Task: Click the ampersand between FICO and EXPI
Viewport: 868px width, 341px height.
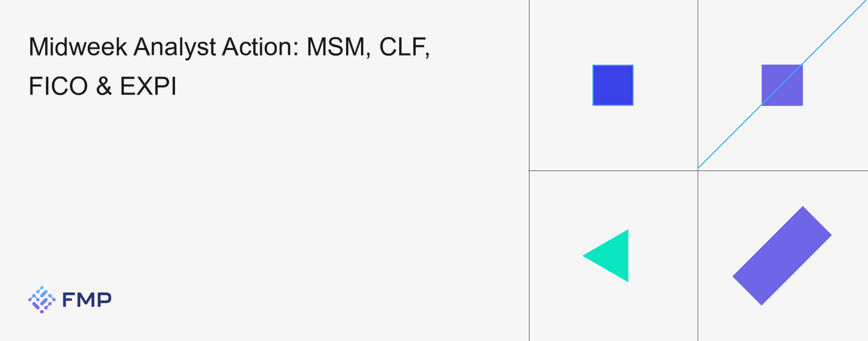Action: (104, 86)
